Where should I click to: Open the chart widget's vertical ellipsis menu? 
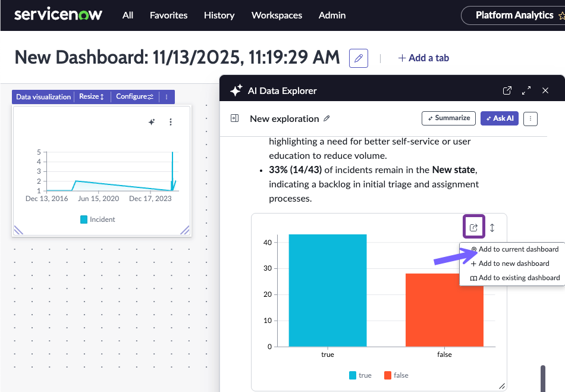coord(171,122)
